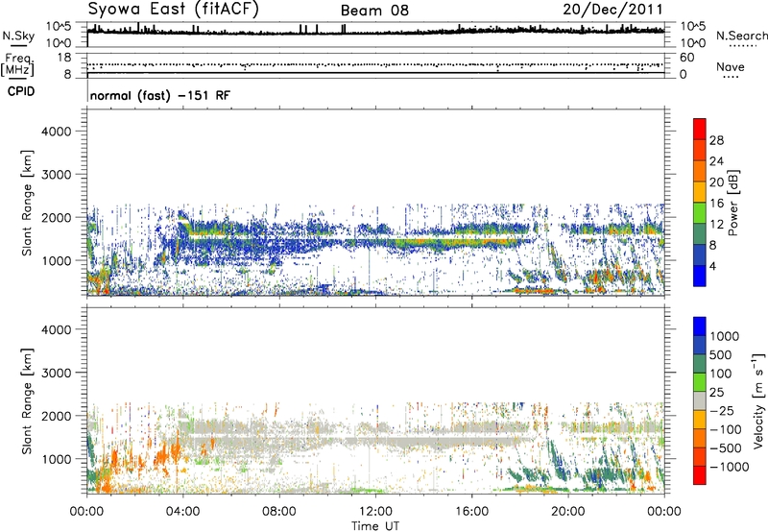Image resolution: width=768 pixels, height=532 pixels.
Task: Click the date '20/Dec/2011'
Action: pyautogui.click(x=612, y=10)
